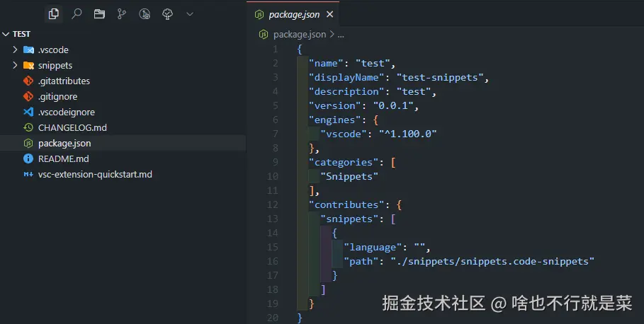Open README.md from the explorer
Image resolution: width=644 pixels, height=324 pixels.
[x=64, y=158]
